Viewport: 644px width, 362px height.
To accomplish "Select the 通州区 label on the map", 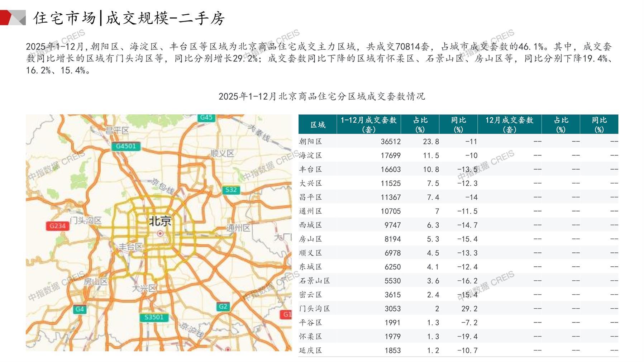I will 238,228.
